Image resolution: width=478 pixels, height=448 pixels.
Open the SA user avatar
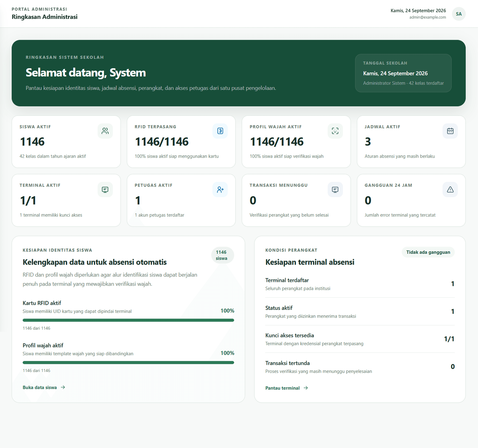459,14
